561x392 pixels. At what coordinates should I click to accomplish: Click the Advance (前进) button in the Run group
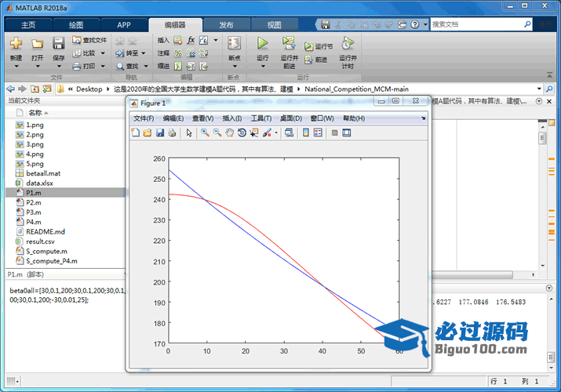(316, 60)
